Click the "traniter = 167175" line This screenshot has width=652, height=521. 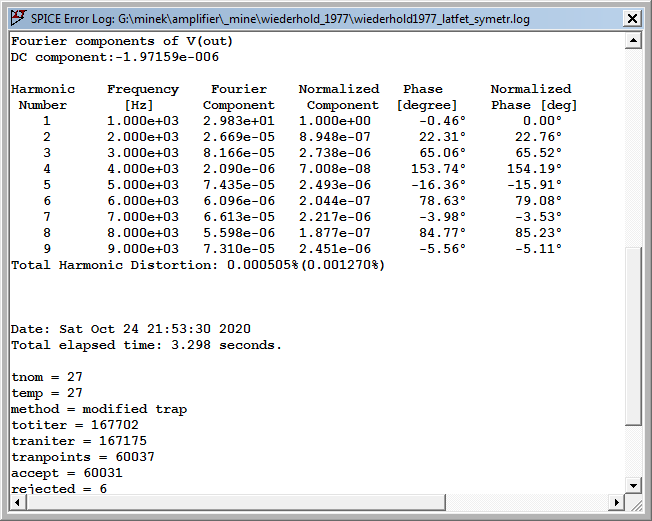click(79, 441)
